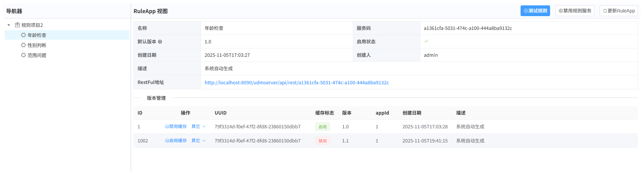Viewport: 644px width, 172px height.
Task: Click the green checkmark in 启用状态
Action: [x=426, y=41]
